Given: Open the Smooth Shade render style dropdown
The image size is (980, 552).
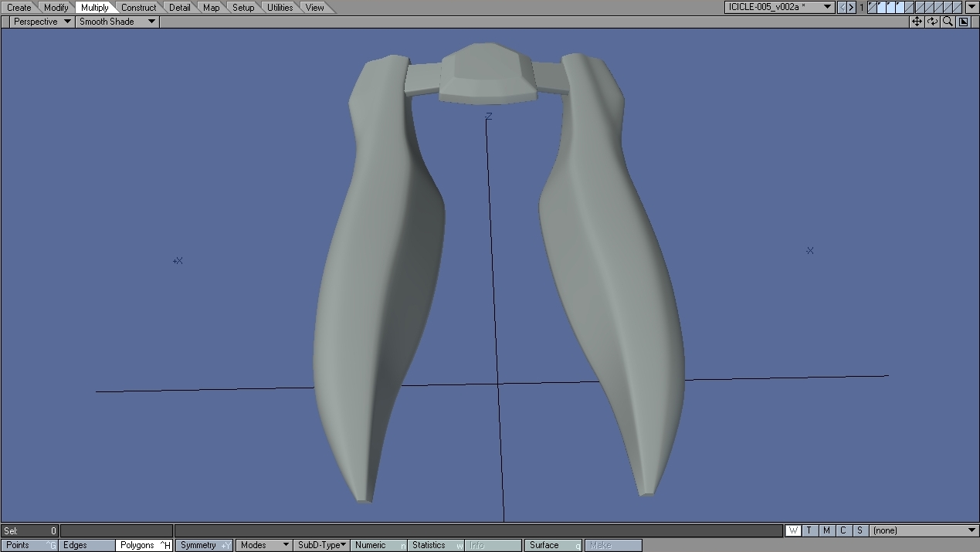Looking at the screenshot, I should (x=117, y=22).
